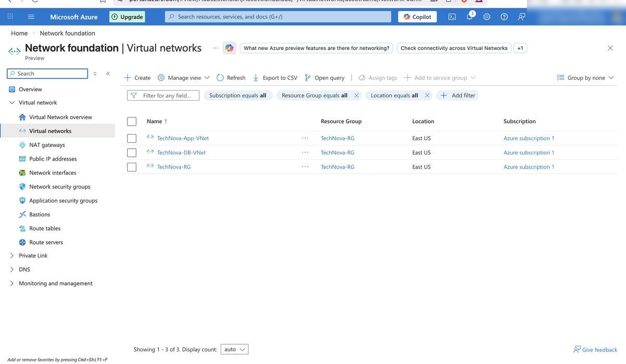Open the notifications bell
This screenshot has width=626, height=364.
469,16
